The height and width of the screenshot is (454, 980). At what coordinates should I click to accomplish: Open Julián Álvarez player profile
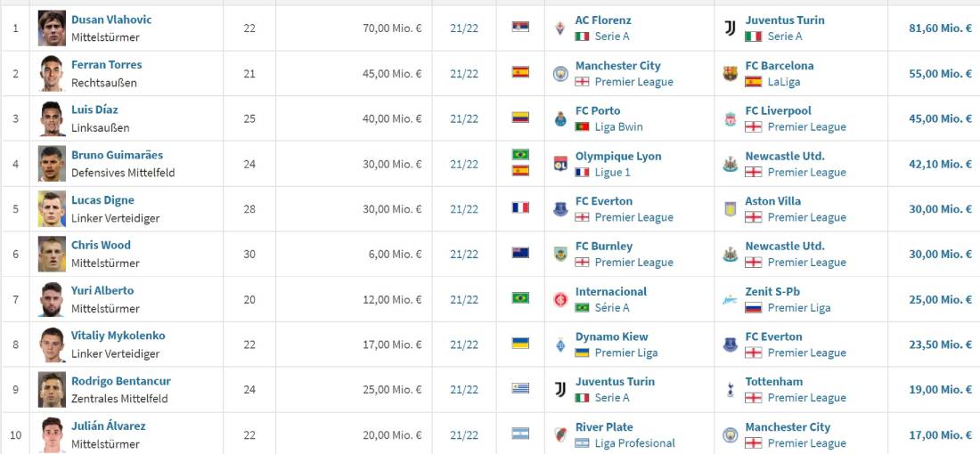(x=108, y=426)
